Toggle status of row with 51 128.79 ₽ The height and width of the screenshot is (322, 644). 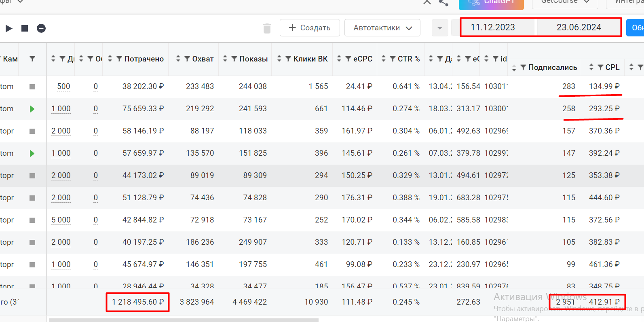[32, 198]
